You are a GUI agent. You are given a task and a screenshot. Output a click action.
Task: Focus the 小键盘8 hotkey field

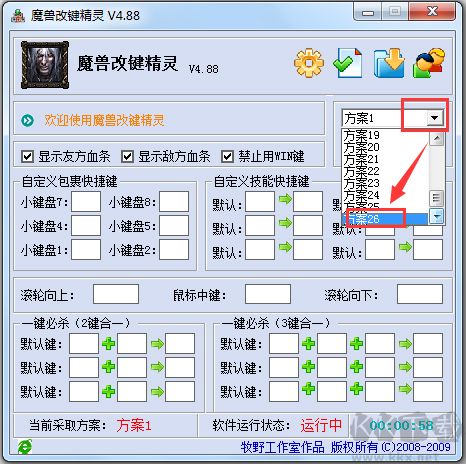point(174,201)
